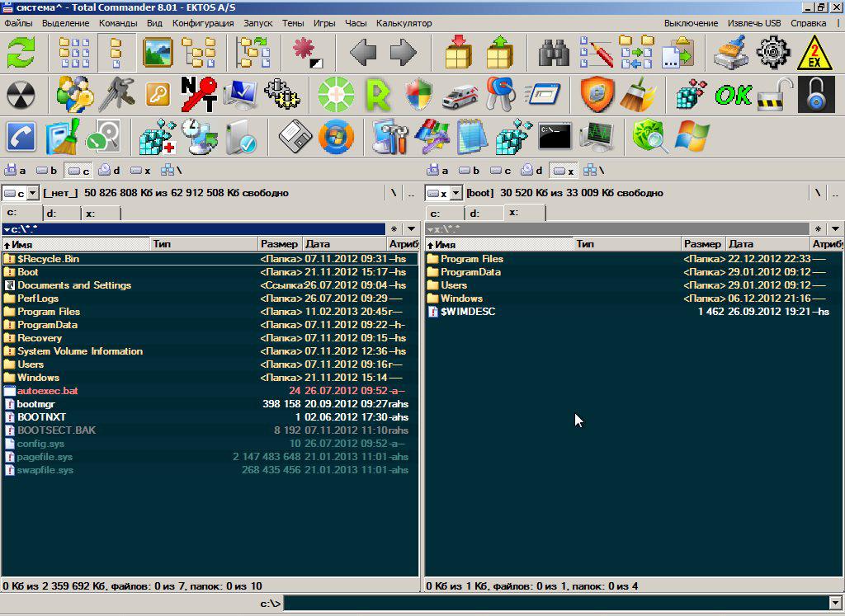The height and width of the screenshot is (616, 845).
Task: Click the floppy disk icon
Action: (x=295, y=137)
